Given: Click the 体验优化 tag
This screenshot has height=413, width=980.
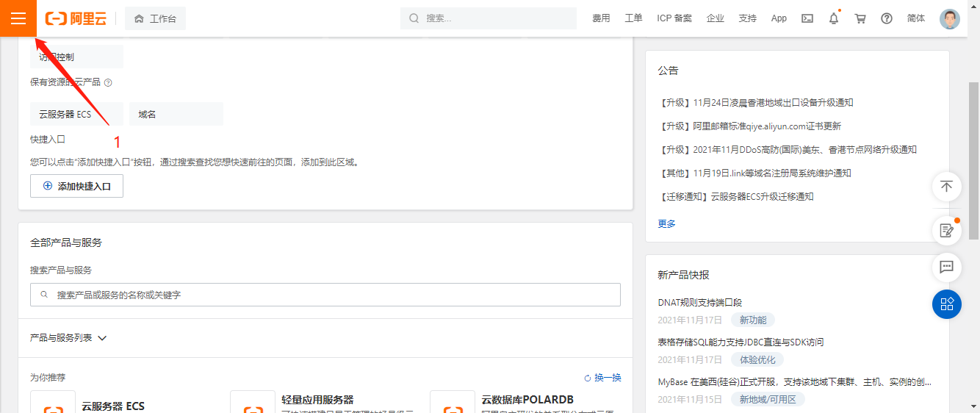Looking at the screenshot, I should pyautogui.click(x=757, y=360).
